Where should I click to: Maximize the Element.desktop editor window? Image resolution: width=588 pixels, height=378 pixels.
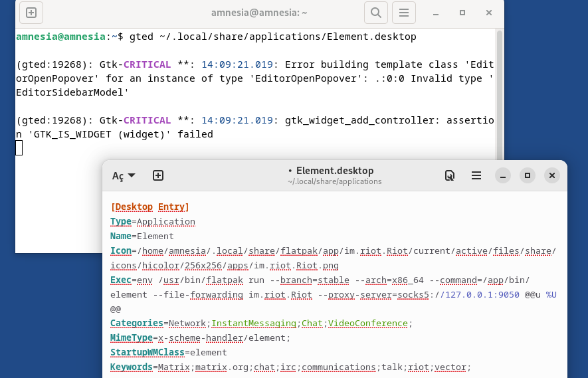coord(528,175)
